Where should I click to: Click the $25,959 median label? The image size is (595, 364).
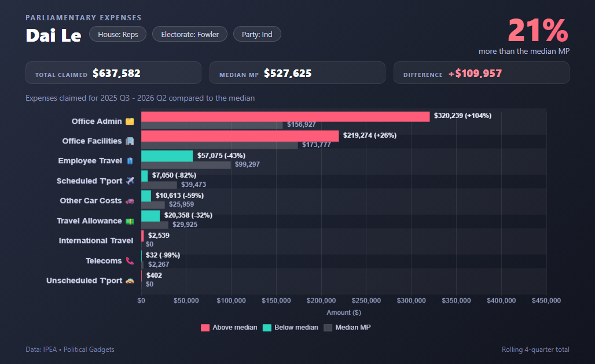181,204
